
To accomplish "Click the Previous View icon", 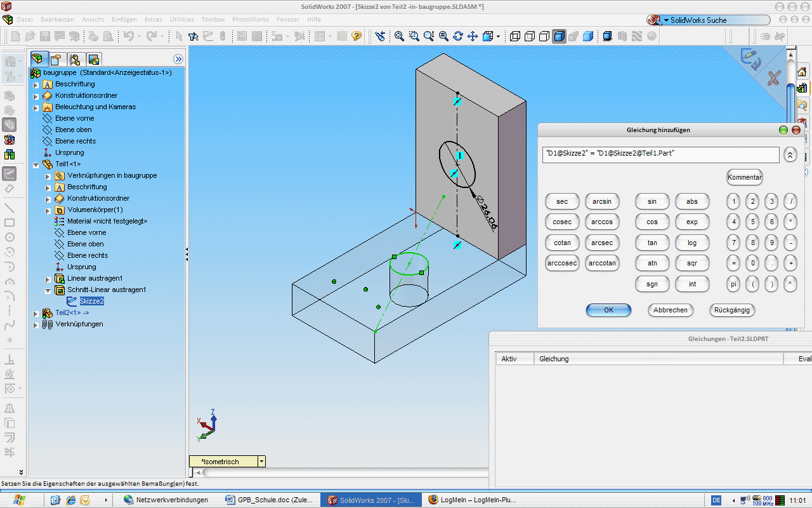I will [380, 36].
